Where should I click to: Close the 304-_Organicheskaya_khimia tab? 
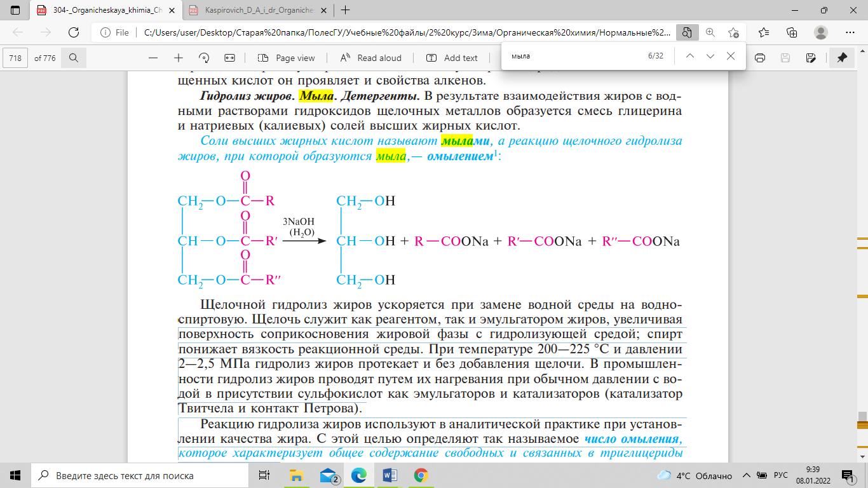[x=172, y=10]
